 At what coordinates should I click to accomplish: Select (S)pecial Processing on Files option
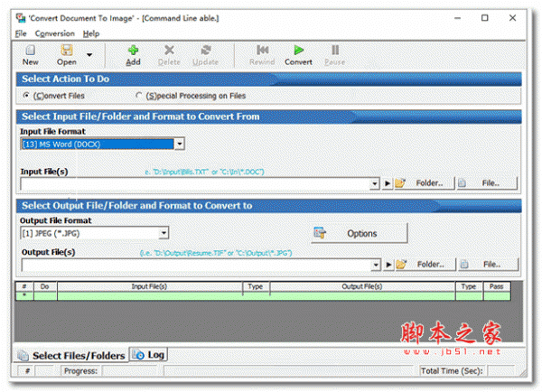(138, 95)
